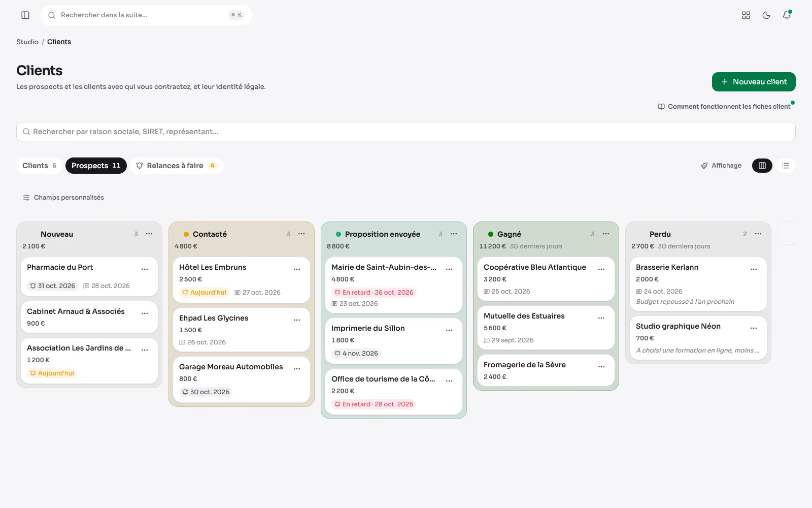
Task: Toggle the sidebar panel icon
Action: coord(25,15)
